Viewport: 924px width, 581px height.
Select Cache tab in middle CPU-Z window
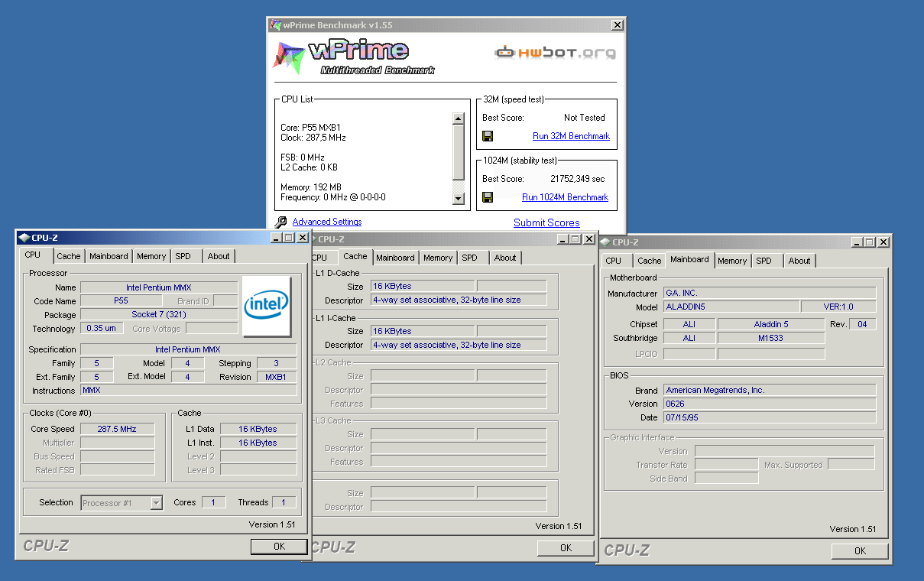click(x=355, y=257)
